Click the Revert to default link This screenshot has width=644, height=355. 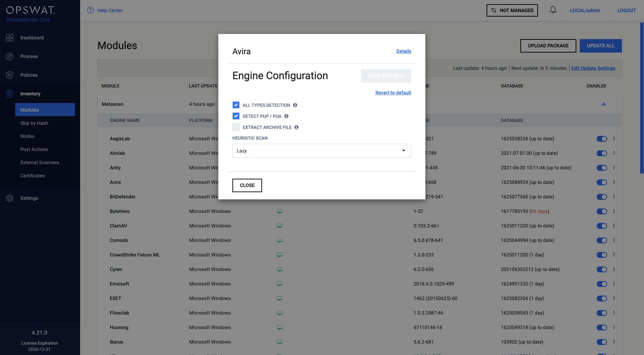(x=393, y=93)
